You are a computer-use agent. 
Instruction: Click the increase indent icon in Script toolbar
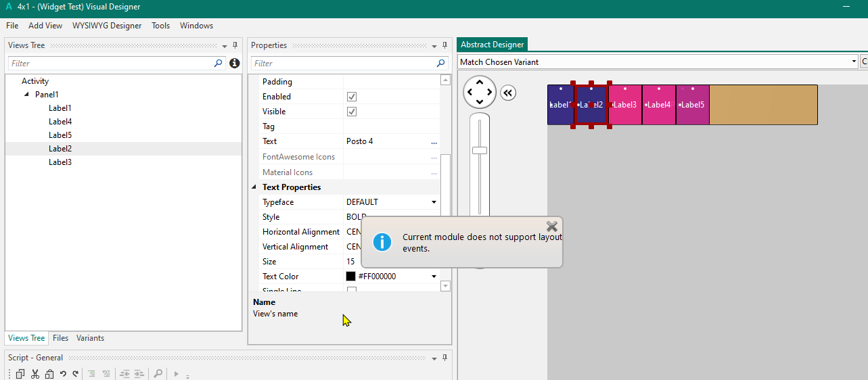pyautogui.click(x=139, y=373)
